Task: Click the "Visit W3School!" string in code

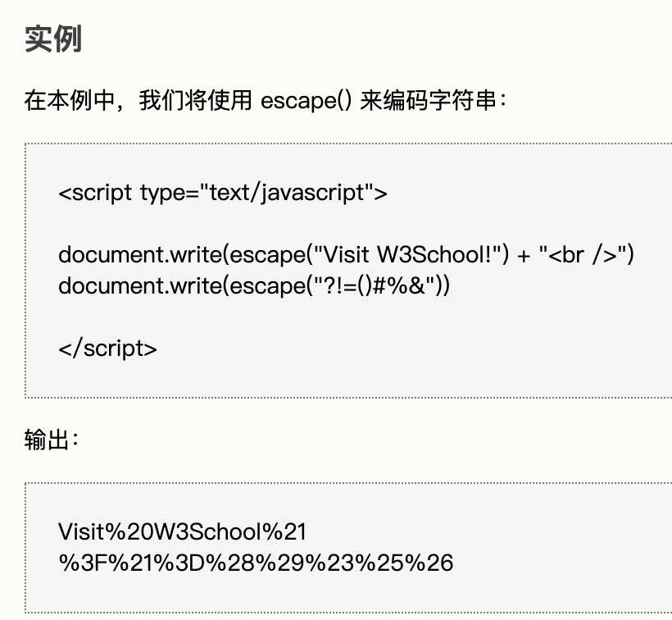Action: (407, 255)
